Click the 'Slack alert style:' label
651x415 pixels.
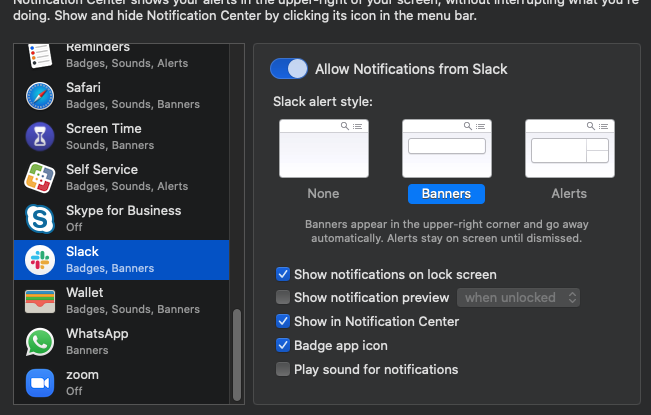(323, 102)
